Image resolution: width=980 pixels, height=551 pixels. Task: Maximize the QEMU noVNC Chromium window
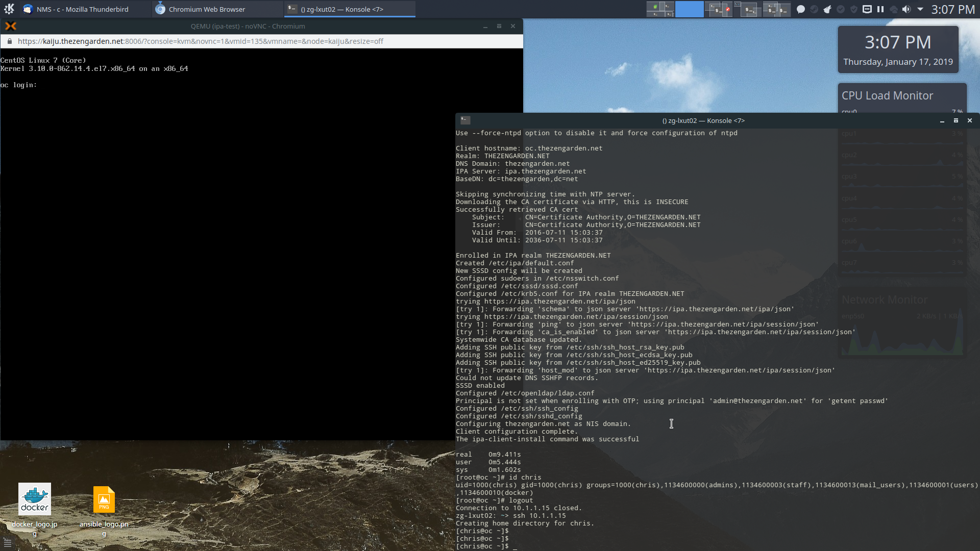499,26
